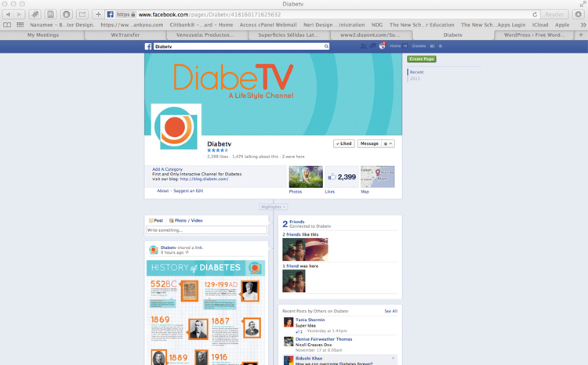Open Access cPanel Webmail bookmark
588x365 pixels.
(268, 25)
